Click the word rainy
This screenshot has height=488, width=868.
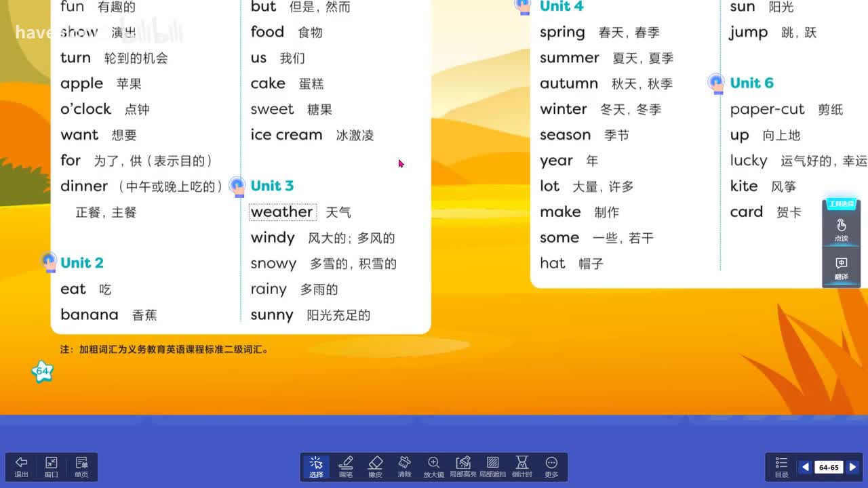click(269, 289)
